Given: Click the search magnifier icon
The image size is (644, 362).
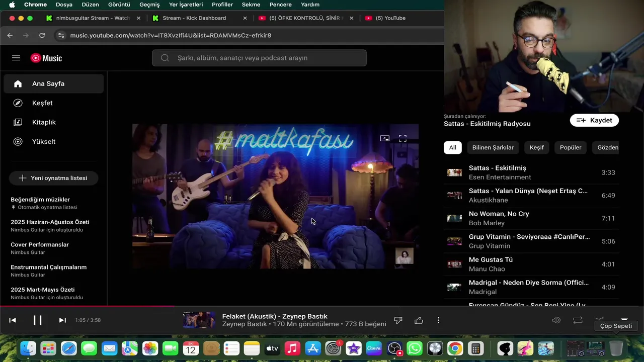Looking at the screenshot, I should pyautogui.click(x=165, y=58).
